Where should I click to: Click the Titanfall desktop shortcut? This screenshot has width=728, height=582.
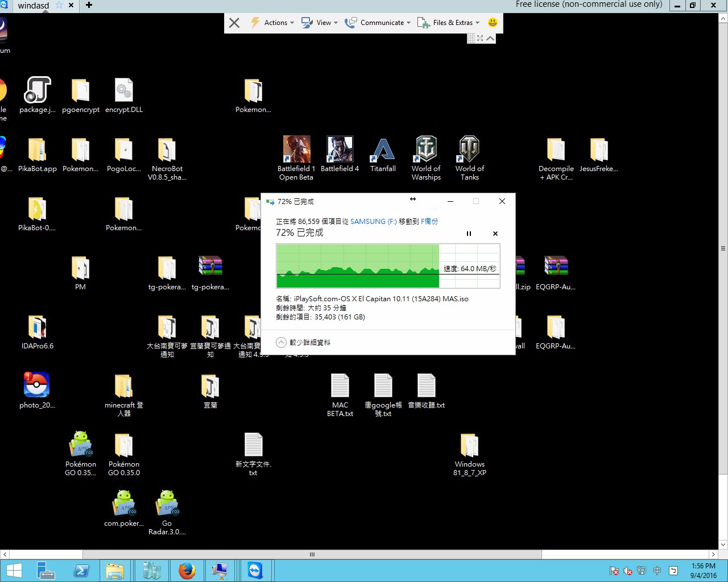tap(383, 150)
